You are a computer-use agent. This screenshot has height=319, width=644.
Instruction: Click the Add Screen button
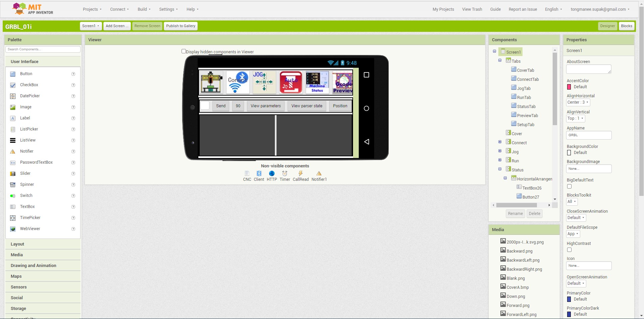(x=117, y=26)
